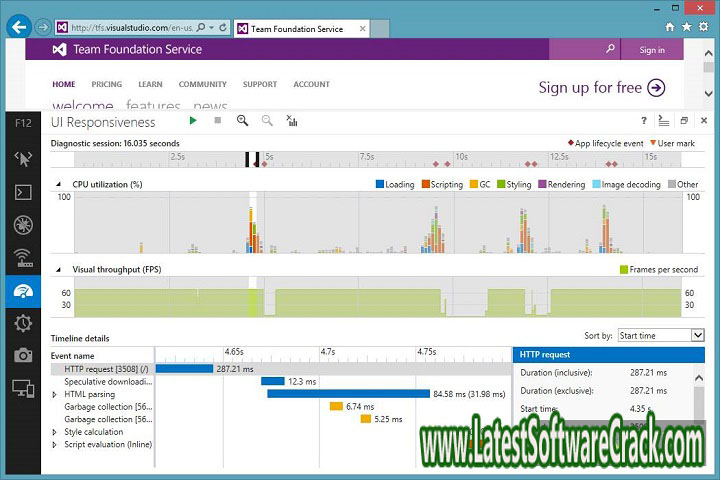Select the UI Responsiveness gauge icon

(x=23, y=291)
